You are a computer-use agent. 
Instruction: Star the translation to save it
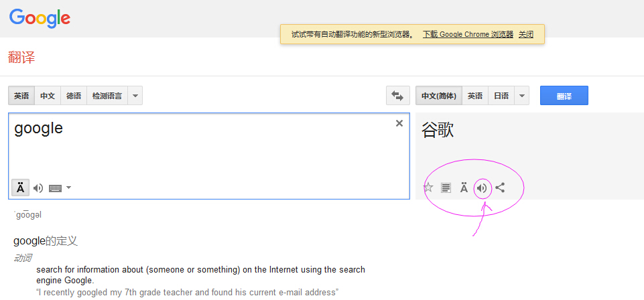(429, 188)
